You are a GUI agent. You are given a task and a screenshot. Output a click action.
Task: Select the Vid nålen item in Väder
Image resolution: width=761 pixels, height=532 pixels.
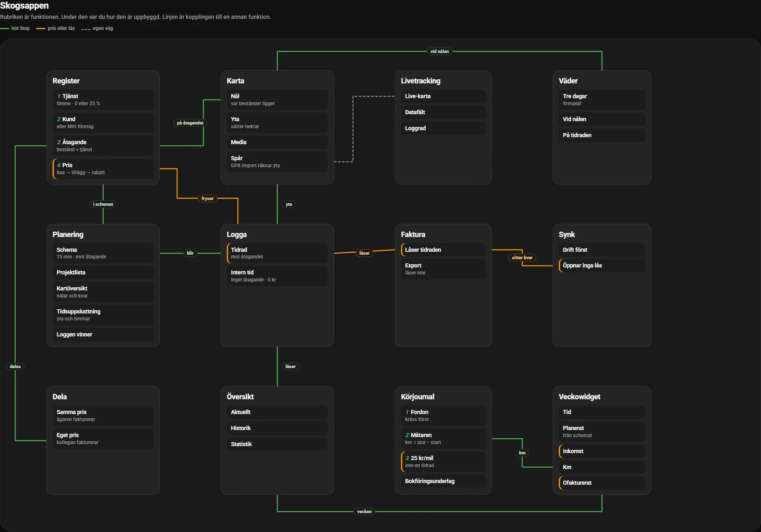(x=602, y=119)
